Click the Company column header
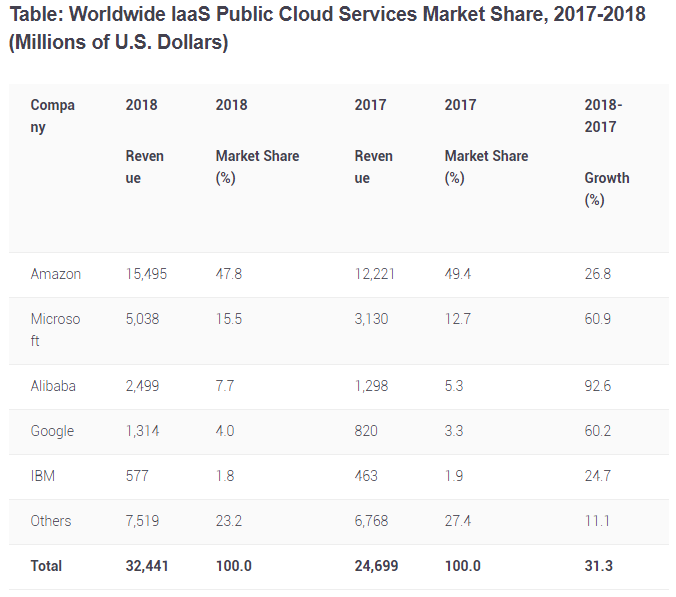The image size is (676, 597). [x=53, y=116]
